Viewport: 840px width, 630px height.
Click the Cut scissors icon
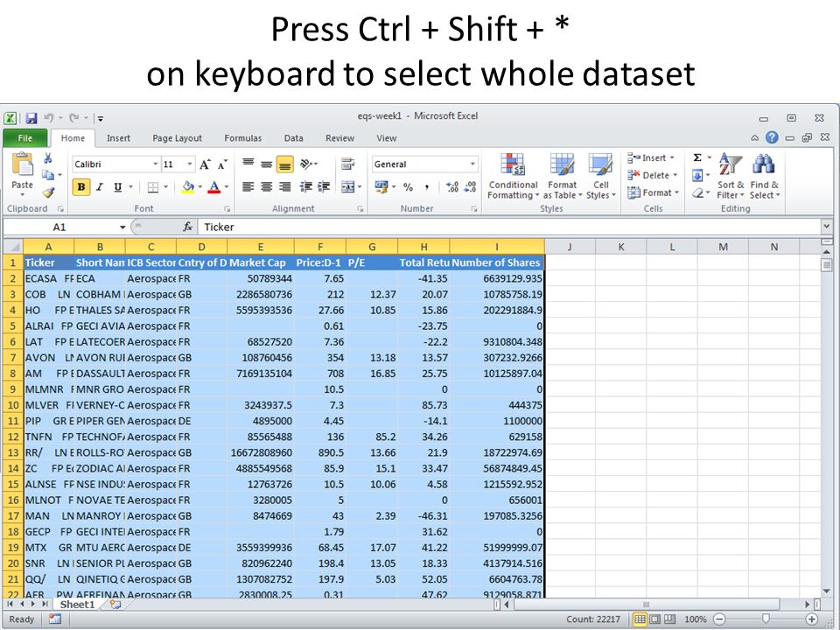[x=47, y=158]
